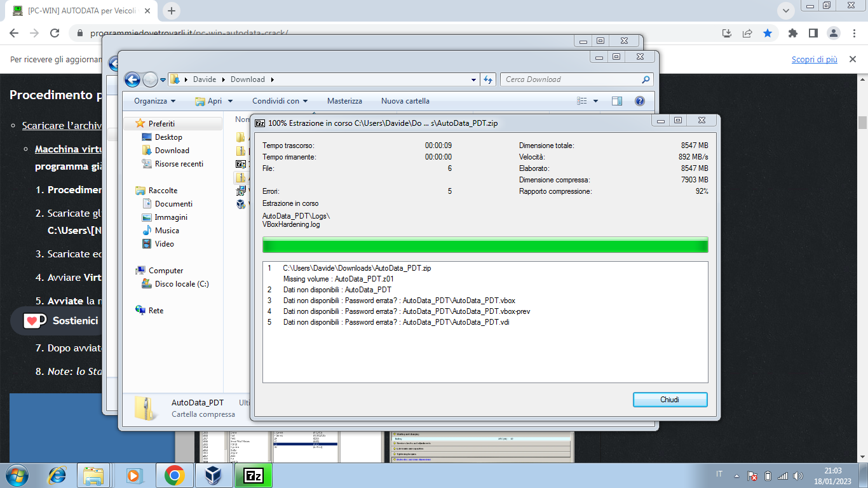Click Nuova cartella in Explorer toolbar
The image size is (868, 488).
point(405,101)
